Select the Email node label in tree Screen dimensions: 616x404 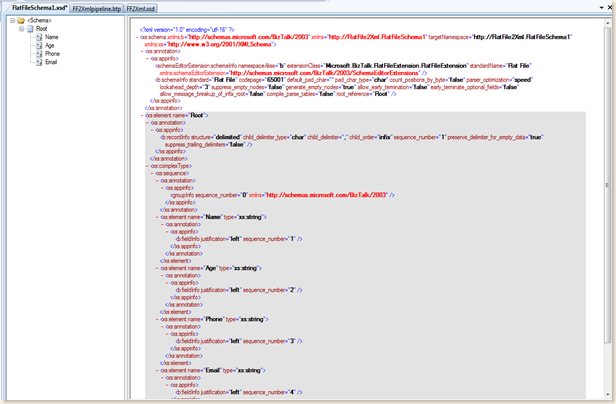51,61
